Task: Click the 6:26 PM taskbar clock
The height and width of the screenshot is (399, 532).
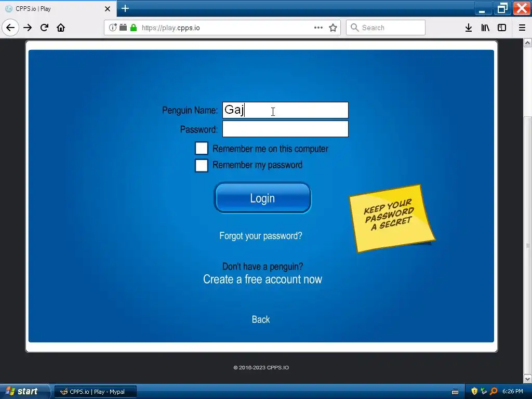Action: coord(513,392)
